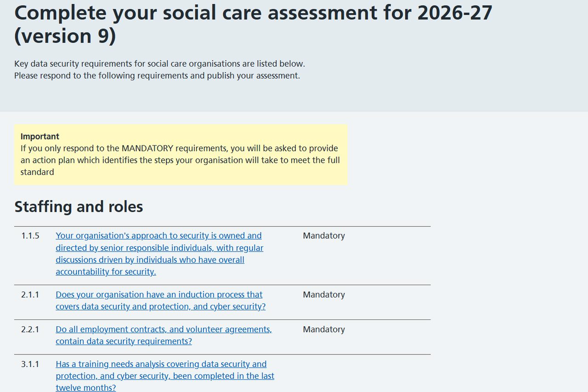Image resolution: width=588 pixels, height=392 pixels.
Task: Click Mandatory label in the 1.1.5 row
Action: pyautogui.click(x=324, y=235)
